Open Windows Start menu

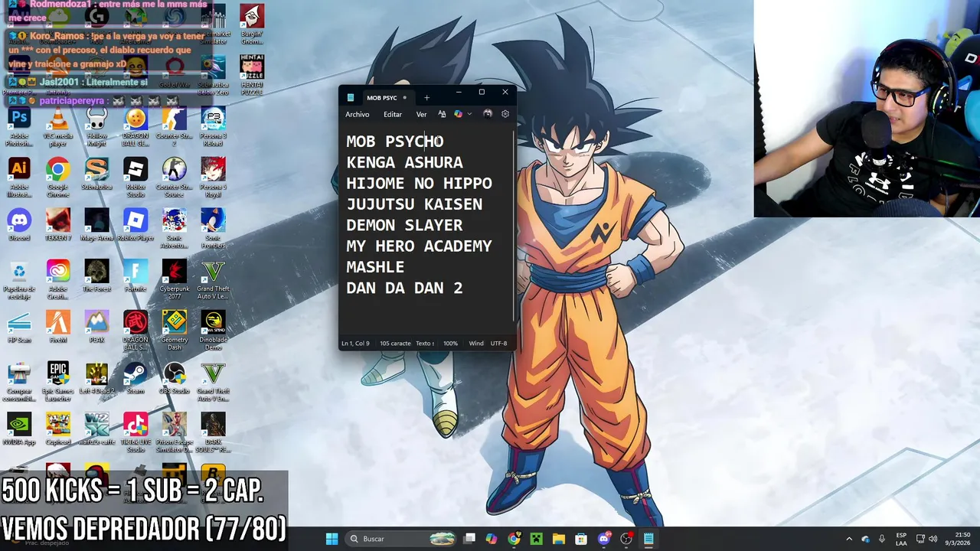point(332,539)
